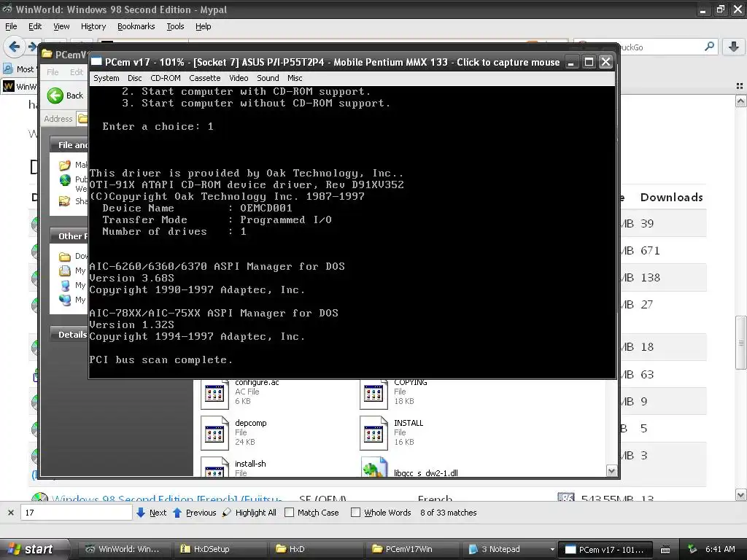Click the browser back arrow button
This screenshot has width=747, height=560.
(14, 47)
